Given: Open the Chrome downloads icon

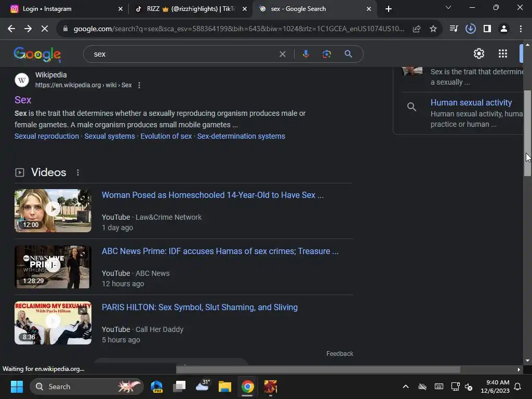Looking at the screenshot, I should (470, 29).
